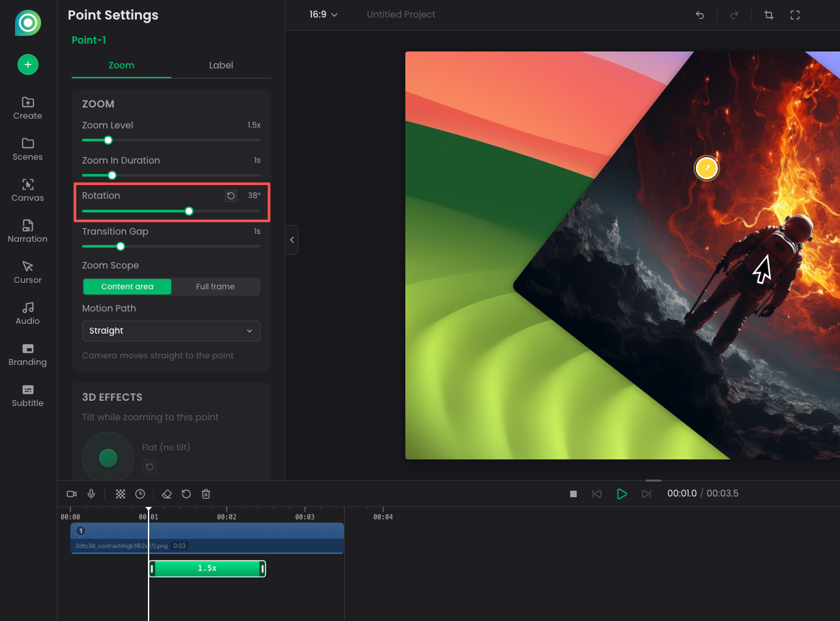The height and width of the screenshot is (621, 840).
Task: Open the Canvas settings
Action: click(x=28, y=190)
